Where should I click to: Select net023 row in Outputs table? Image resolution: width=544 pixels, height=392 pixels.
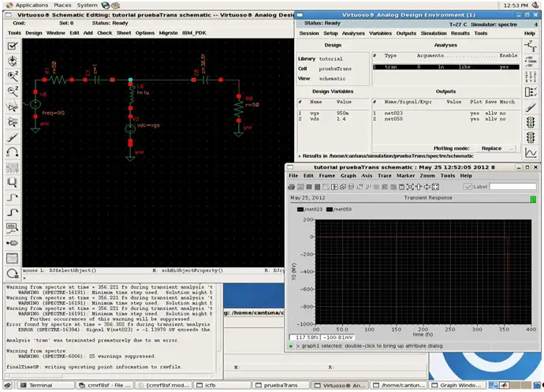point(445,114)
